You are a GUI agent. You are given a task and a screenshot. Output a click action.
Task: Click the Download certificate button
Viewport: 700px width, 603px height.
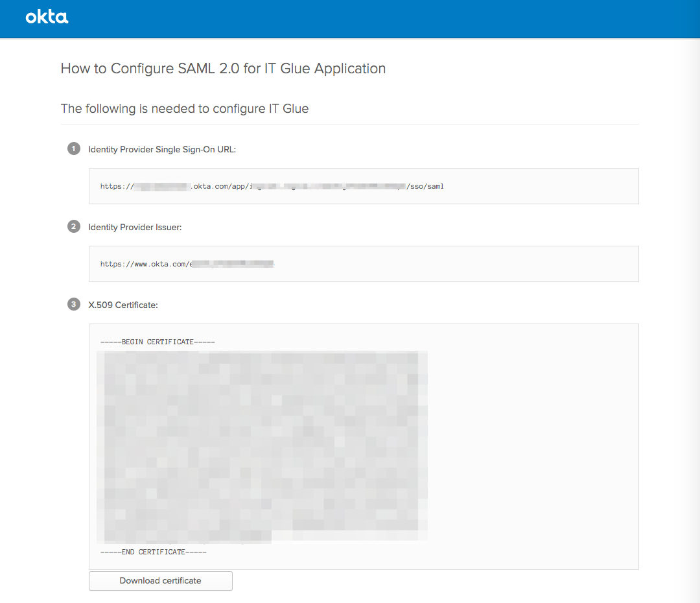click(x=160, y=580)
